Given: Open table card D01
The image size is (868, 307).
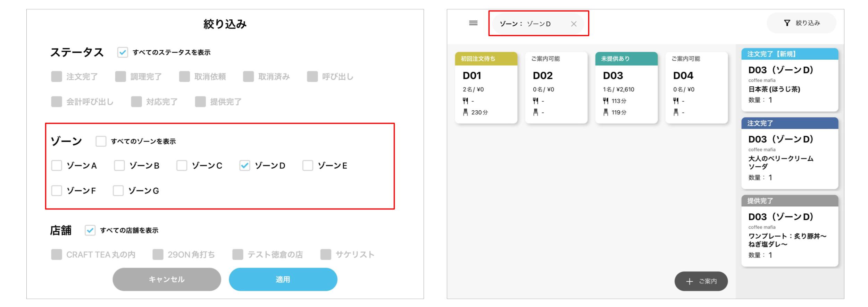Looking at the screenshot, I should [x=486, y=88].
